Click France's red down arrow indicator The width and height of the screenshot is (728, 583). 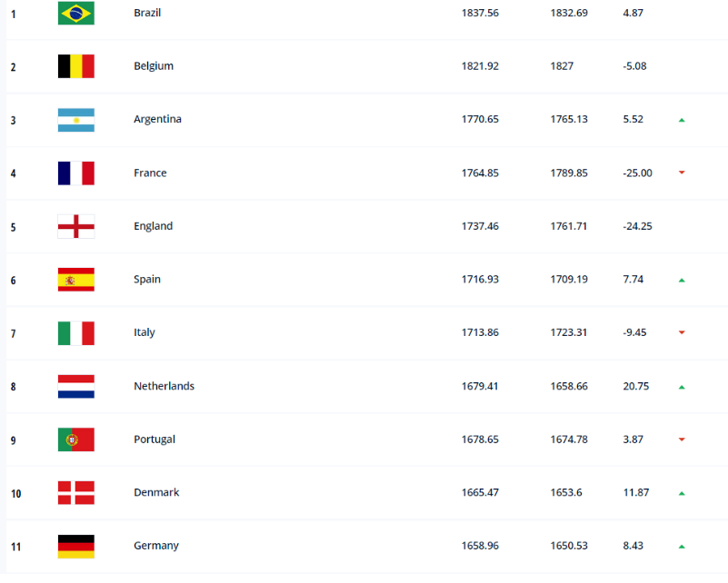(682, 173)
